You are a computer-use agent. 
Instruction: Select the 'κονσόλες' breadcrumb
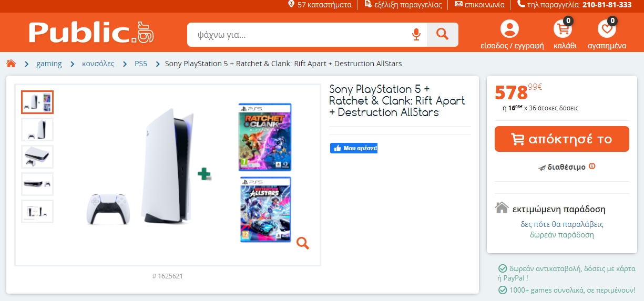pos(98,64)
